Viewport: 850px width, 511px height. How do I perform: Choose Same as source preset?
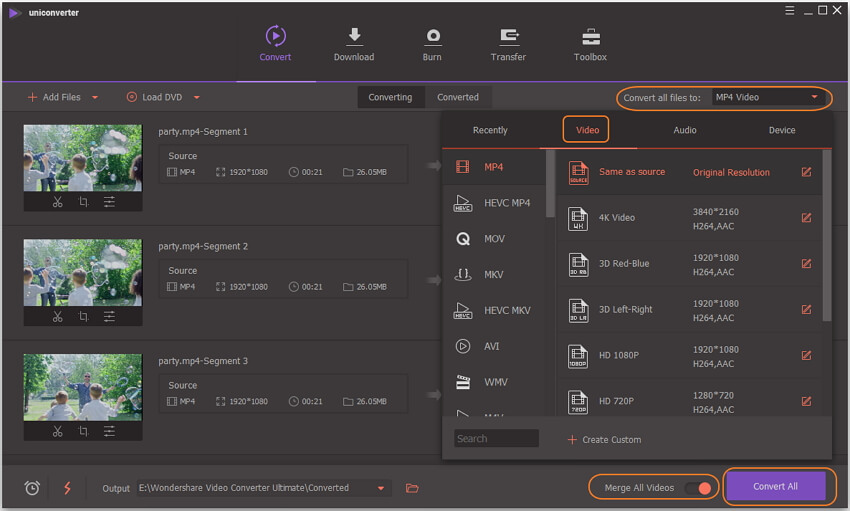(x=690, y=172)
